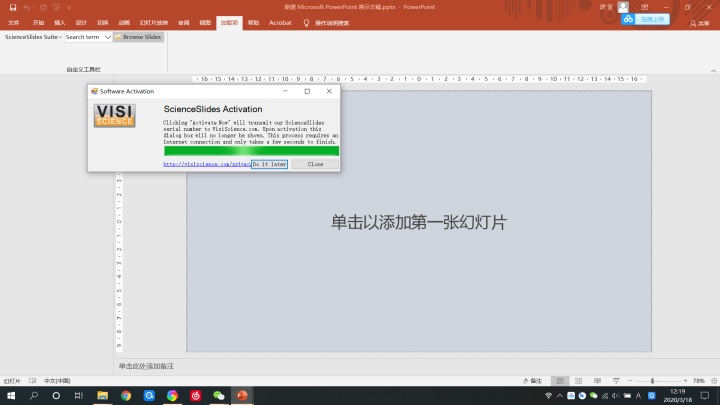Save the presentation from quick access toolbar
The image size is (720, 405).
[13, 7]
